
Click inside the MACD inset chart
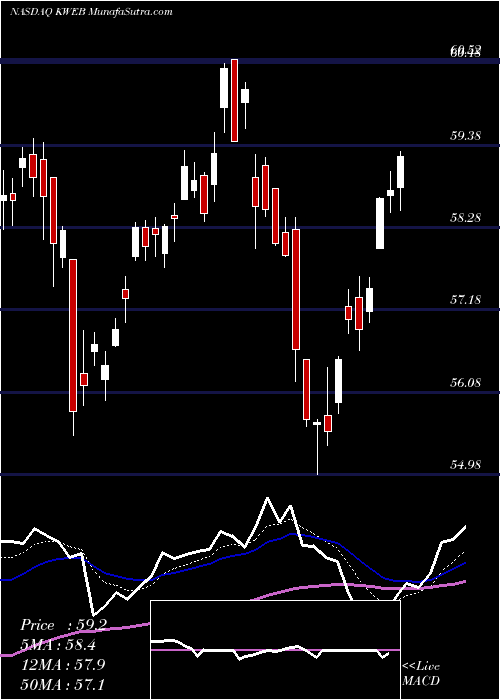(x=275, y=650)
